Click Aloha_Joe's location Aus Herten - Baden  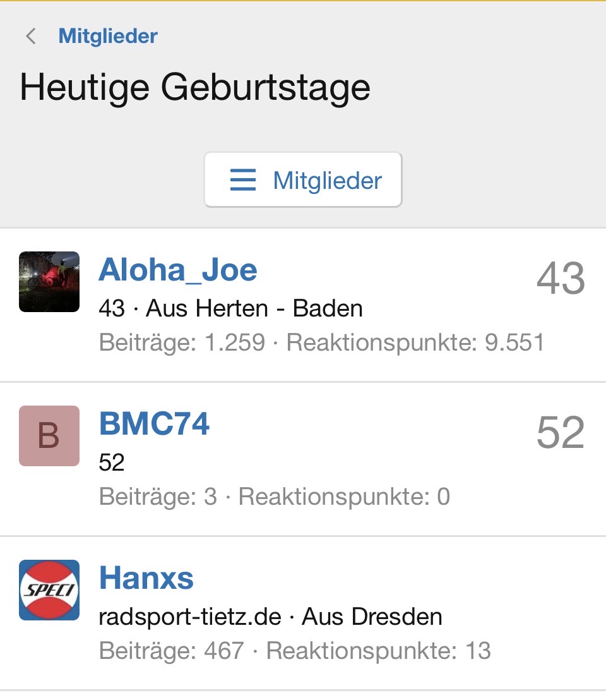[254, 309]
